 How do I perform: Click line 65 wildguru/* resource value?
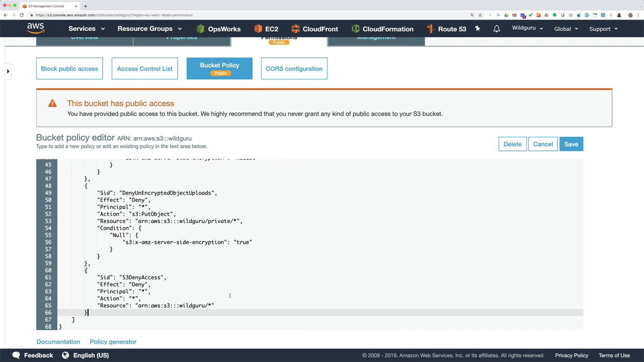click(x=175, y=306)
